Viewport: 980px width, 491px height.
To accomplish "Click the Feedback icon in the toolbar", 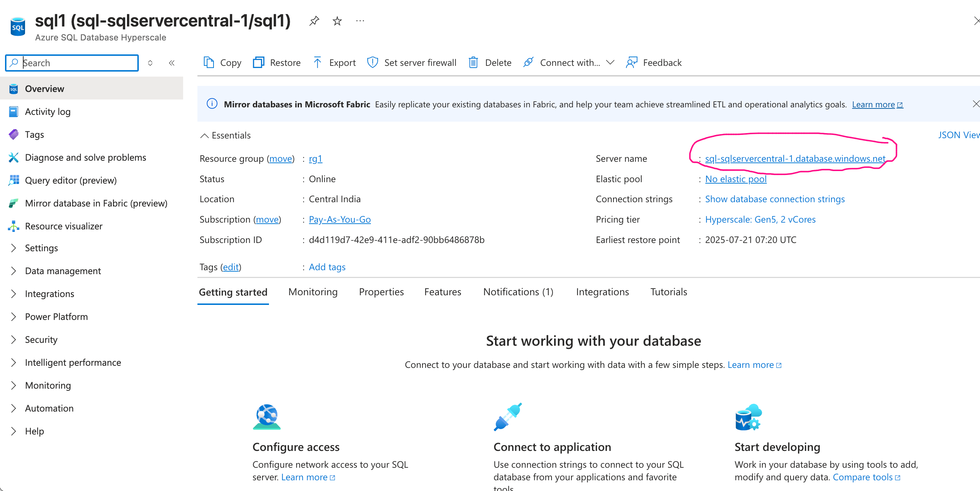I will (631, 62).
